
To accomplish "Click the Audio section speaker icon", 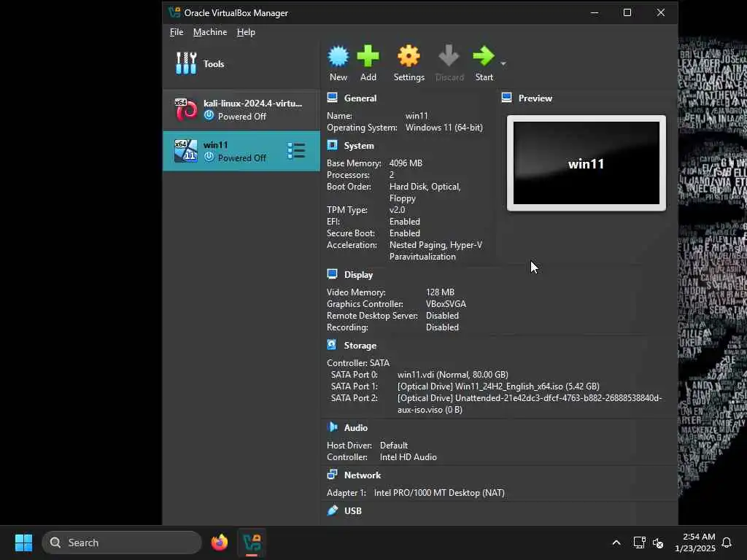I will [x=333, y=427].
